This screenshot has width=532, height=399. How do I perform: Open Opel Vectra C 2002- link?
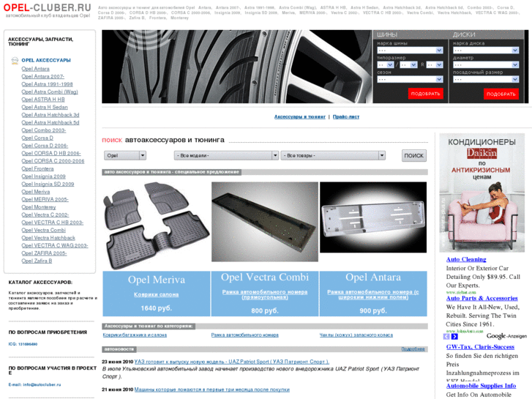click(x=45, y=215)
